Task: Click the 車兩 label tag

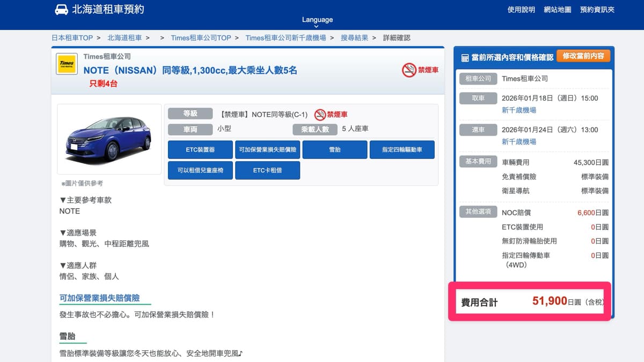Action: point(191,129)
